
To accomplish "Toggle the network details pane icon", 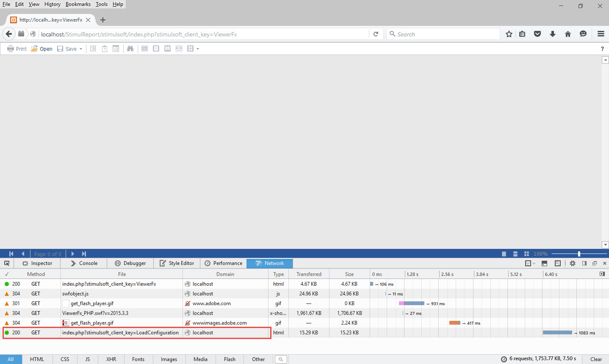I will (x=602, y=274).
